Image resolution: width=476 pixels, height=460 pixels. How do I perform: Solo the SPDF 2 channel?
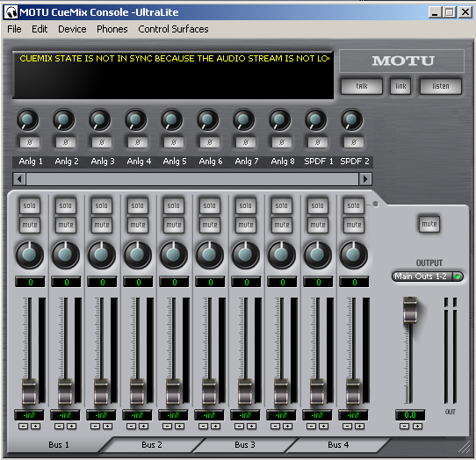point(354,205)
